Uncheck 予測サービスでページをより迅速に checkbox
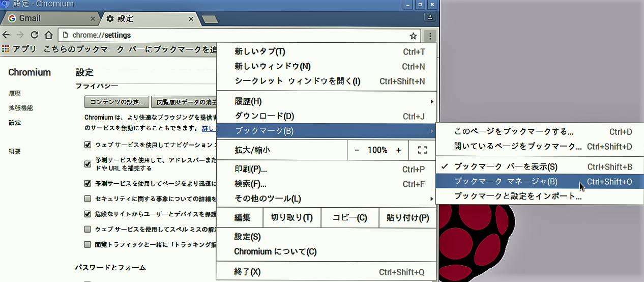Viewport: 644px width, 282px height. [x=87, y=183]
